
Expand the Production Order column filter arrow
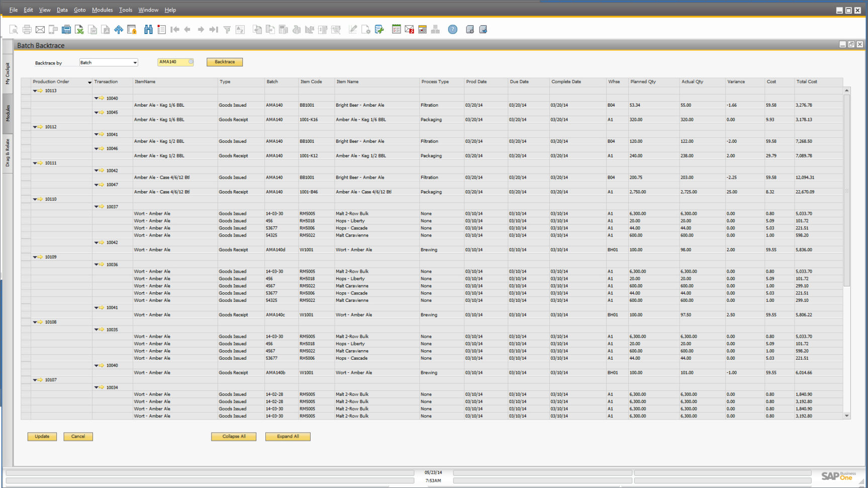(x=89, y=82)
